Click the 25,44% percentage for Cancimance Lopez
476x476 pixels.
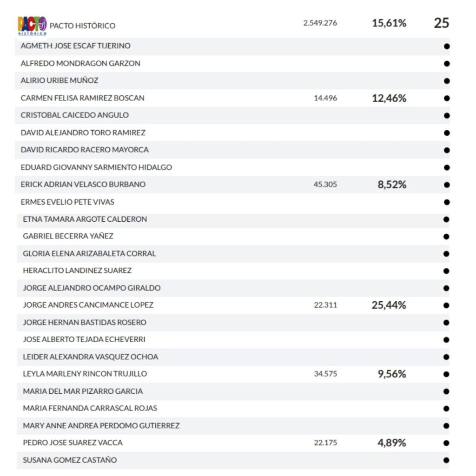[389, 305]
